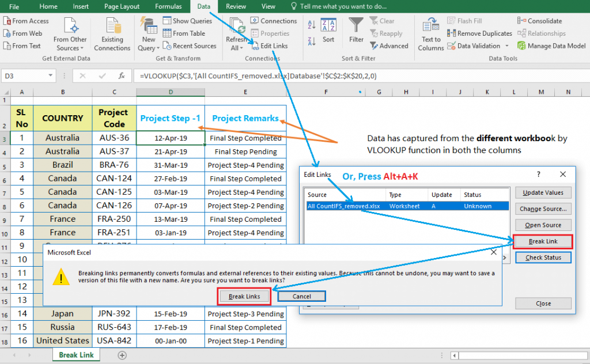
Task: Select cell Project Step-3 Pending
Action: [245, 314]
